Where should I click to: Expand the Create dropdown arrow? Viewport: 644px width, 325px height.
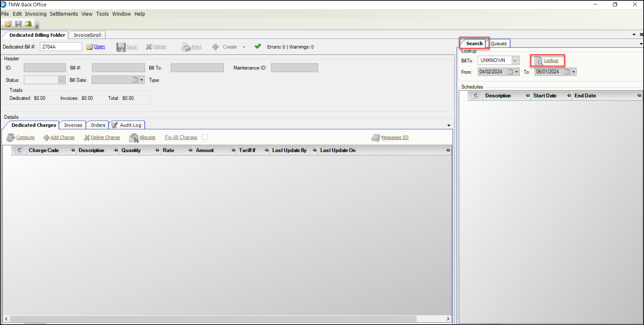pos(244,47)
